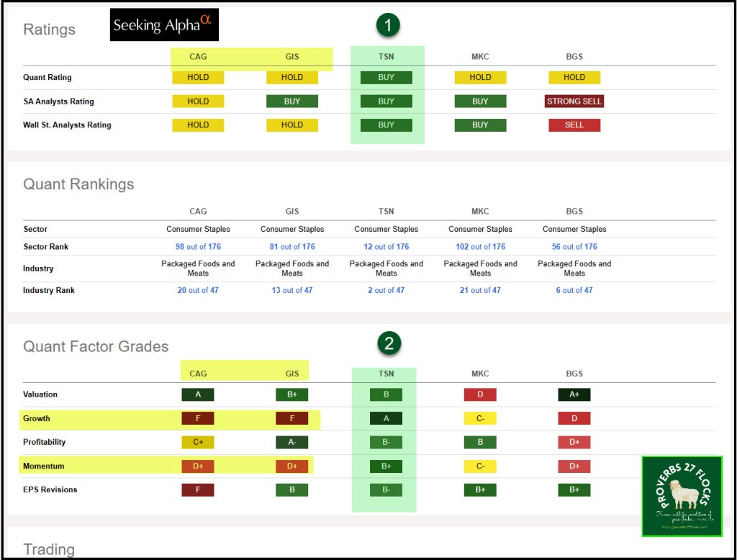Click BGS Valuation grade A+ swatch
The width and height of the screenshot is (737, 560).
pyautogui.click(x=574, y=394)
